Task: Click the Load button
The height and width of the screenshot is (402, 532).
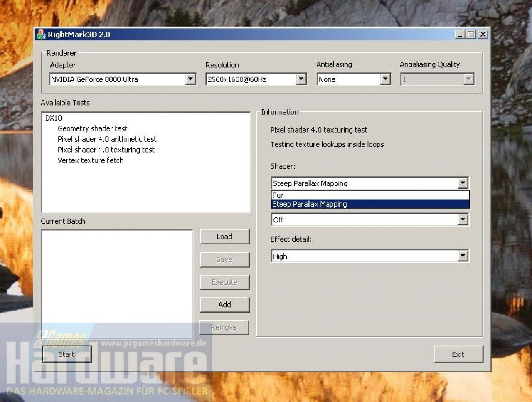Action: (x=224, y=237)
